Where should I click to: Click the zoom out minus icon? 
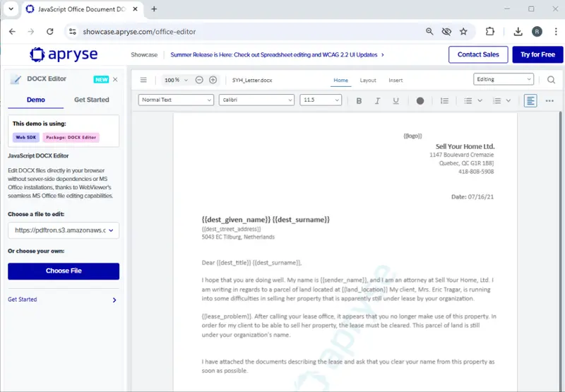[x=199, y=80]
